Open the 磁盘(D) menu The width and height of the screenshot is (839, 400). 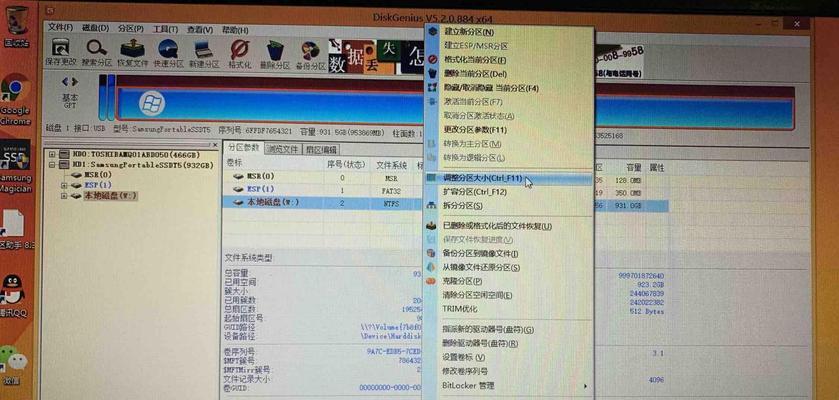coord(96,28)
